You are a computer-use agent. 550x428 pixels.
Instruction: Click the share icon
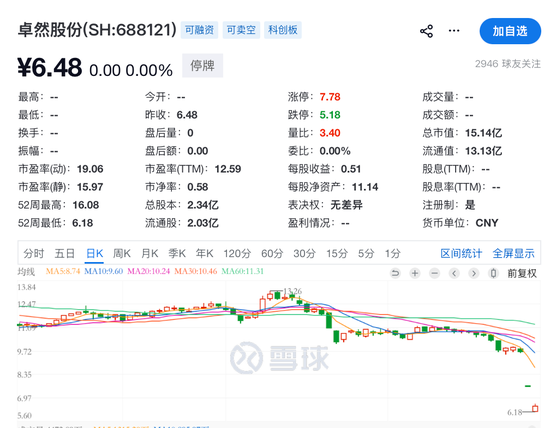(426, 31)
